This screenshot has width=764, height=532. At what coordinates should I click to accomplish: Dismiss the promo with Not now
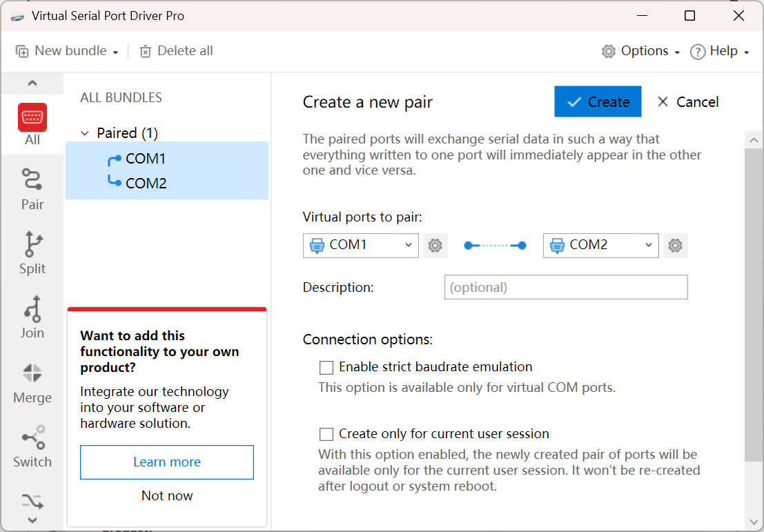167,495
